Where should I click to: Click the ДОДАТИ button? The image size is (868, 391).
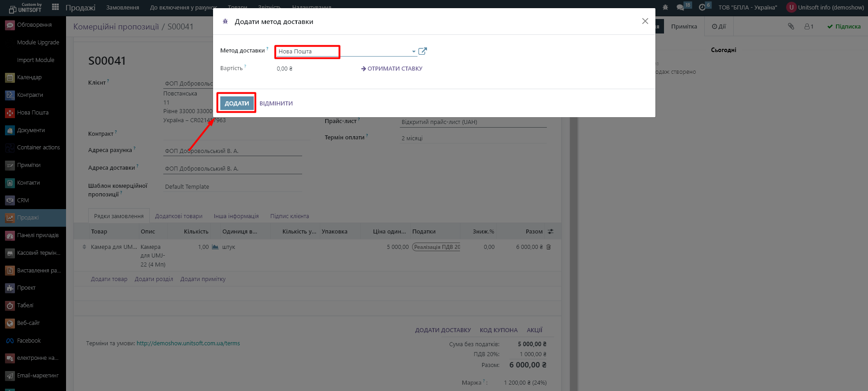pos(237,103)
